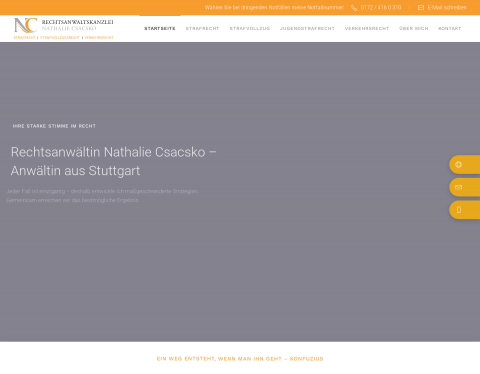Click the phone icon in the top bar
Screen dimensions: 480x374
click(x=354, y=8)
